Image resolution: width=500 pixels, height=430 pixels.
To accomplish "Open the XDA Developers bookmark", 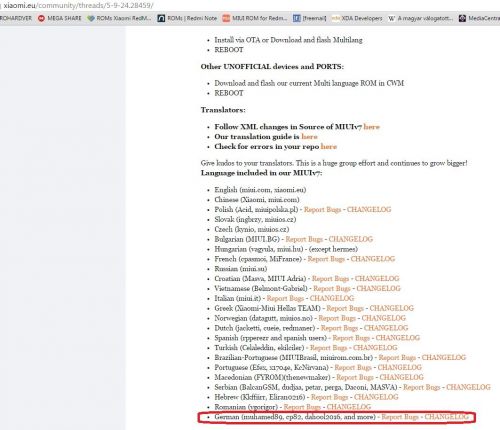I will pos(357,18).
